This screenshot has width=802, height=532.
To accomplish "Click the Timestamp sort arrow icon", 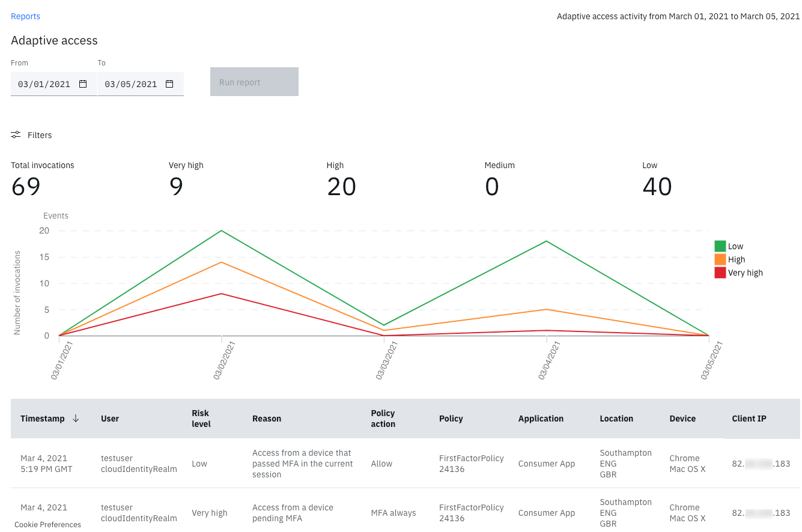I will click(76, 419).
